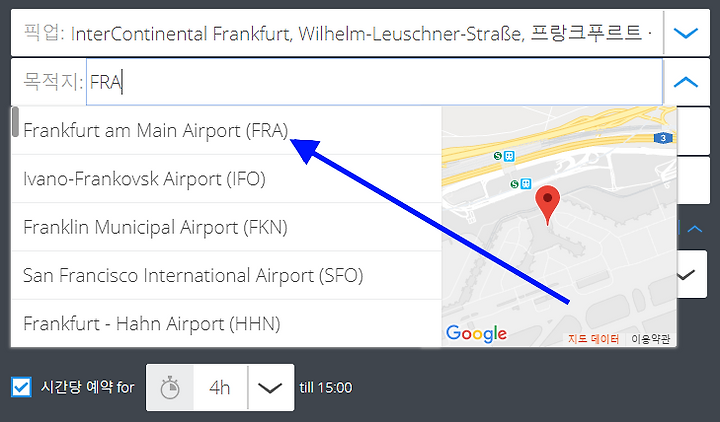
Task: Click the stopwatch duration icon
Action: [170, 388]
